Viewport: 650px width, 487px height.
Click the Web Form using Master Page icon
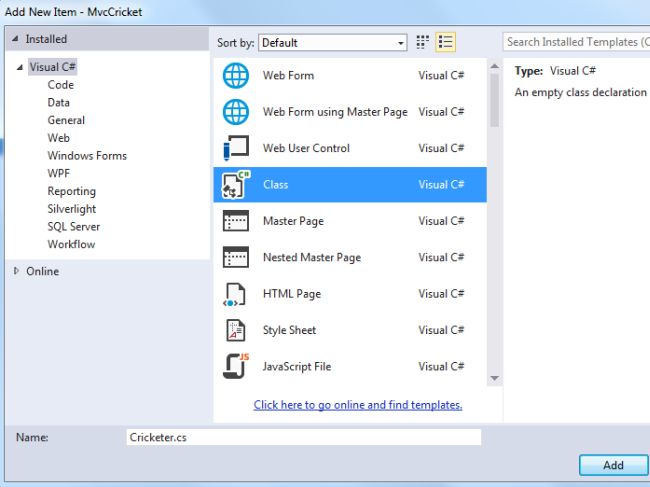[236, 112]
